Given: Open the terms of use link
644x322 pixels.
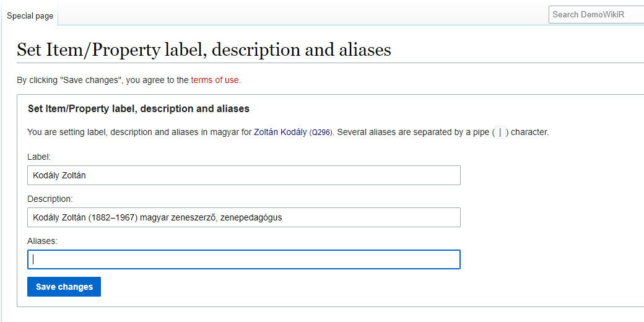Looking at the screenshot, I should 214,80.
